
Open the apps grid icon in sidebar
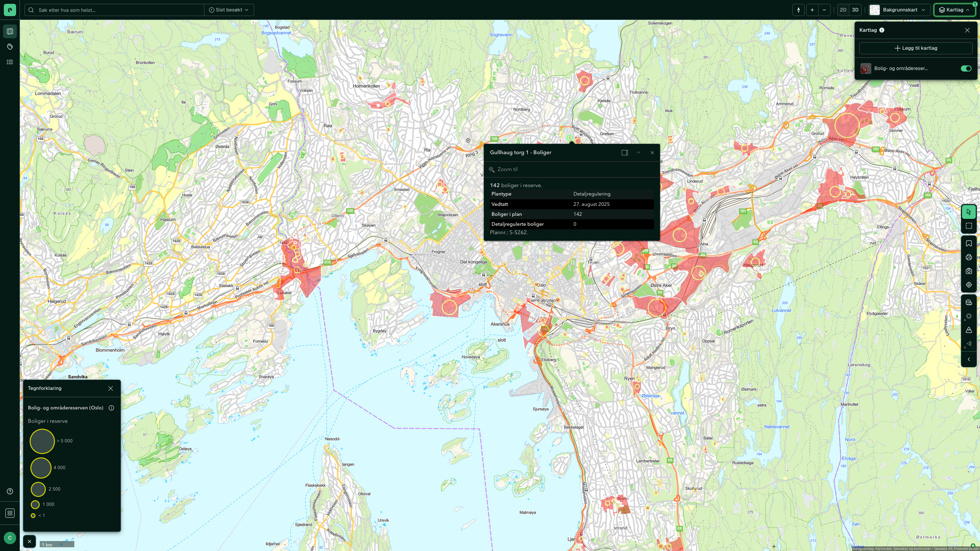tap(10, 513)
